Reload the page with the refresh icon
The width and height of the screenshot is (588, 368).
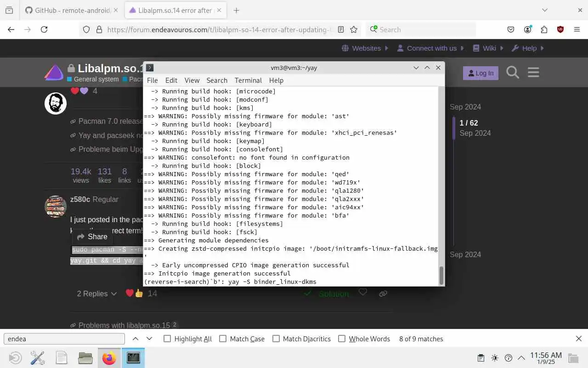(44, 29)
